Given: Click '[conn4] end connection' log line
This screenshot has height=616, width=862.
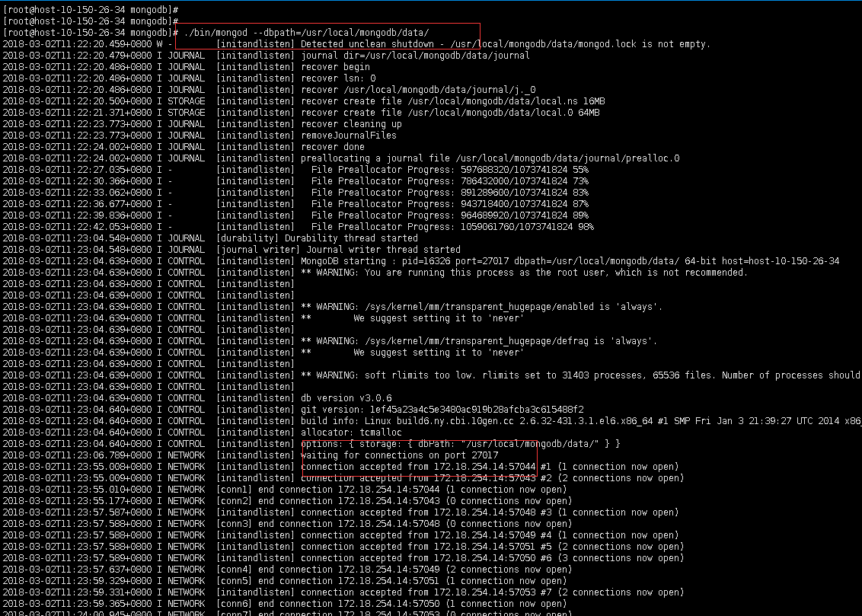Looking at the screenshot, I should pyautogui.click(x=288, y=570).
